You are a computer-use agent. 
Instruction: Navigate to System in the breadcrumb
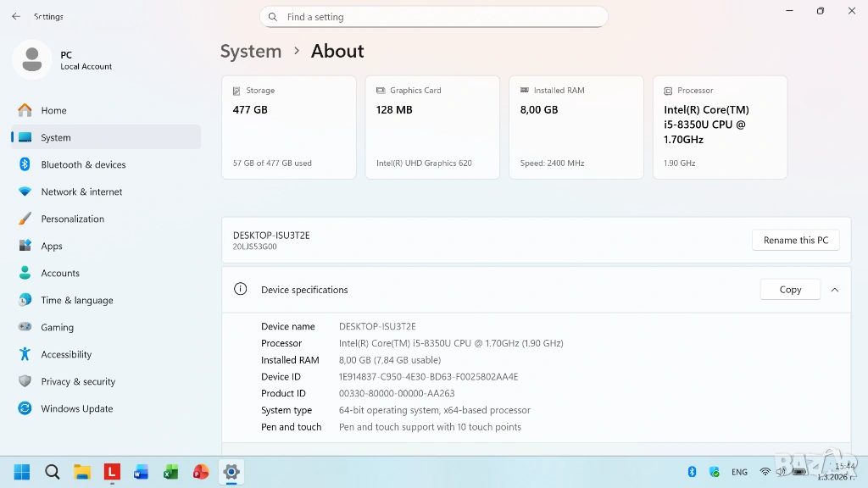click(x=251, y=51)
